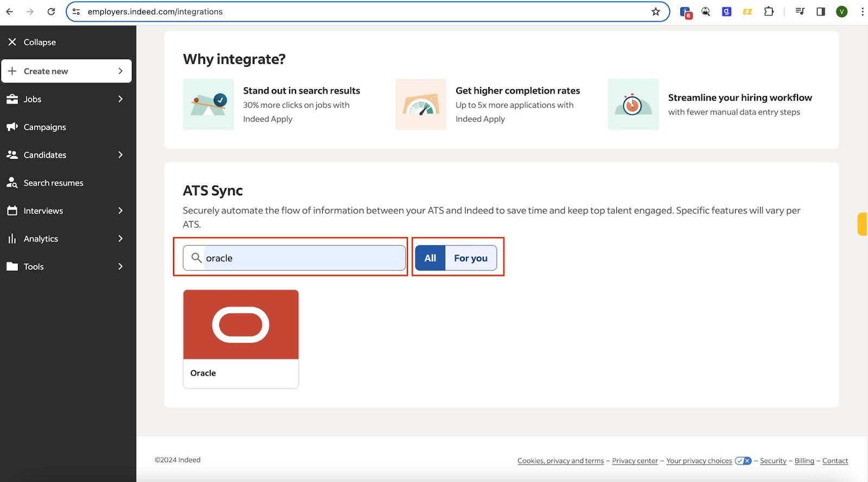Image resolution: width=868 pixels, height=482 pixels.
Task: Expand the Analytics submenu chevron
Action: (x=120, y=238)
